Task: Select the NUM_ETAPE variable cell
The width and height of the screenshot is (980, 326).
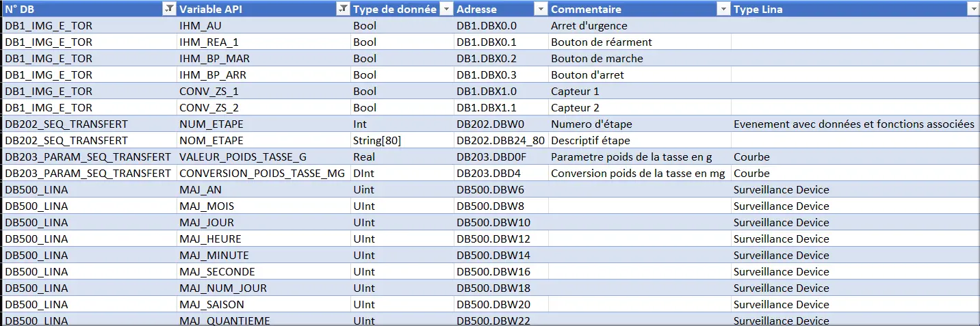Action: coord(263,124)
